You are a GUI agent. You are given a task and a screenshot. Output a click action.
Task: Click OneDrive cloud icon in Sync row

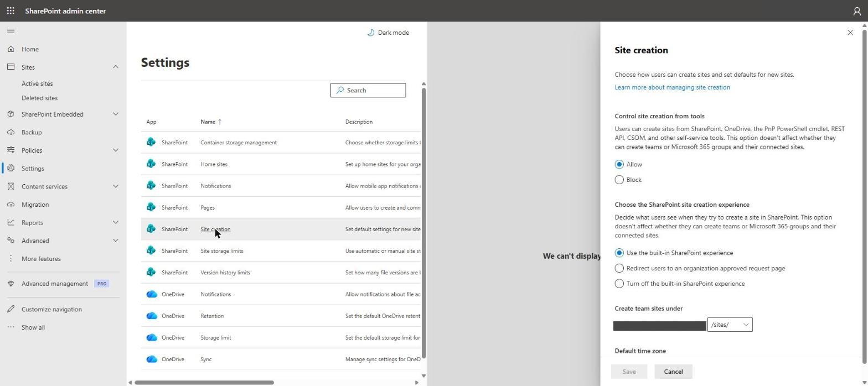point(151,359)
